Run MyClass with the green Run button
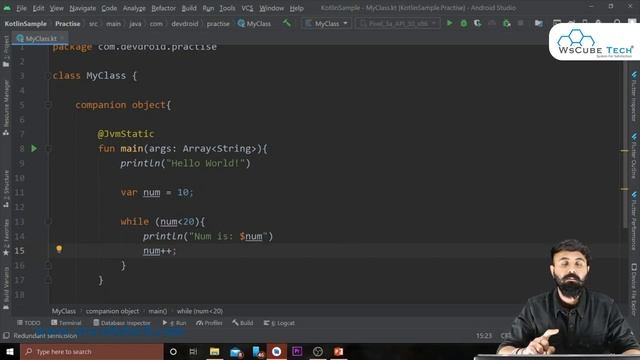The image size is (640, 360). pos(449,23)
